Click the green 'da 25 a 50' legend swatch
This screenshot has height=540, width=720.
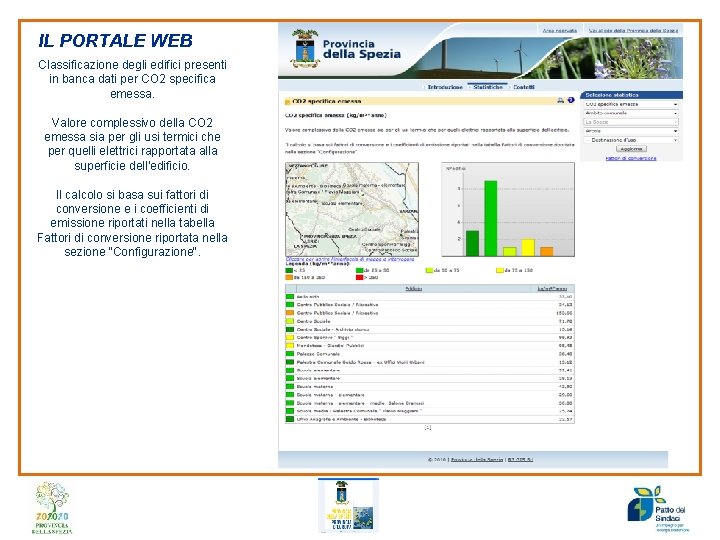pos(360,270)
